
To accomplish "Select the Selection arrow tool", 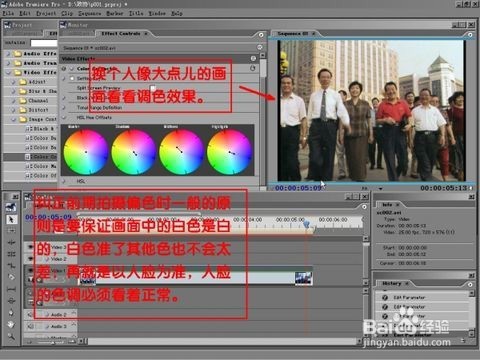I will 11,219.
